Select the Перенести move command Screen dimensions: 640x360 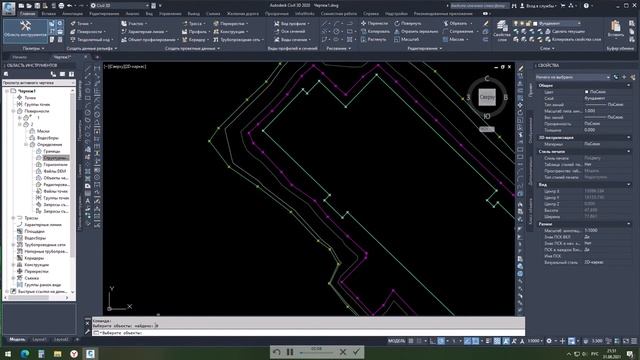[x=374, y=24]
